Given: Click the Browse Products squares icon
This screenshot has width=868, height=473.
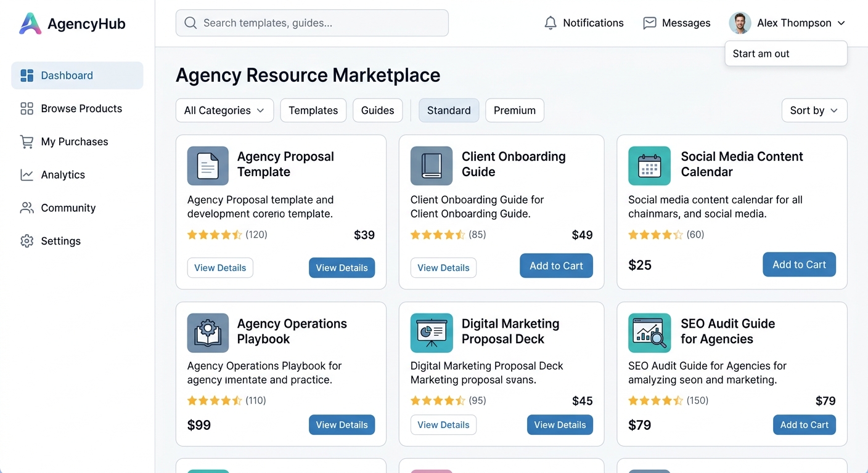Looking at the screenshot, I should [x=27, y=108].
